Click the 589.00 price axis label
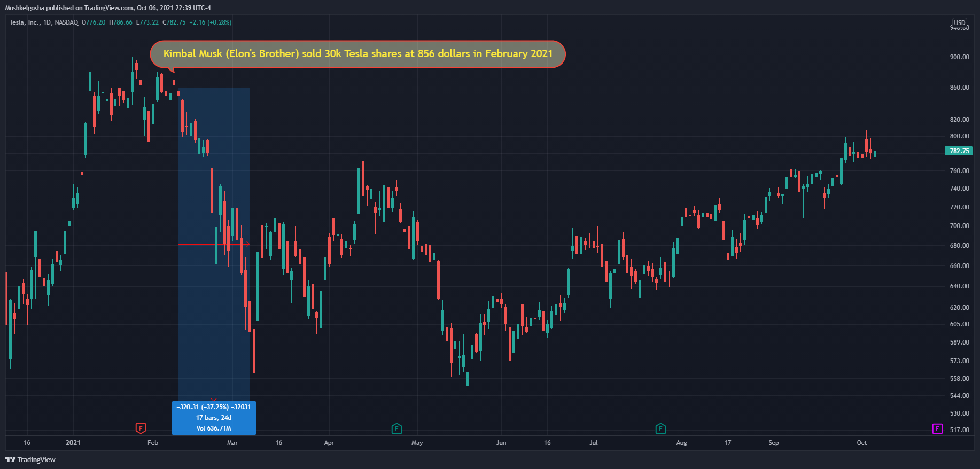980x469 pixels. pyautogui.click(x=960, y=342)
